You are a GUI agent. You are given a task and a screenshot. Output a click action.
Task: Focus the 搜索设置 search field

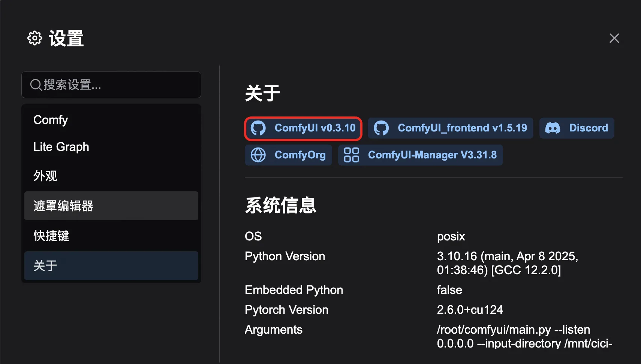(x=111, y=85)
